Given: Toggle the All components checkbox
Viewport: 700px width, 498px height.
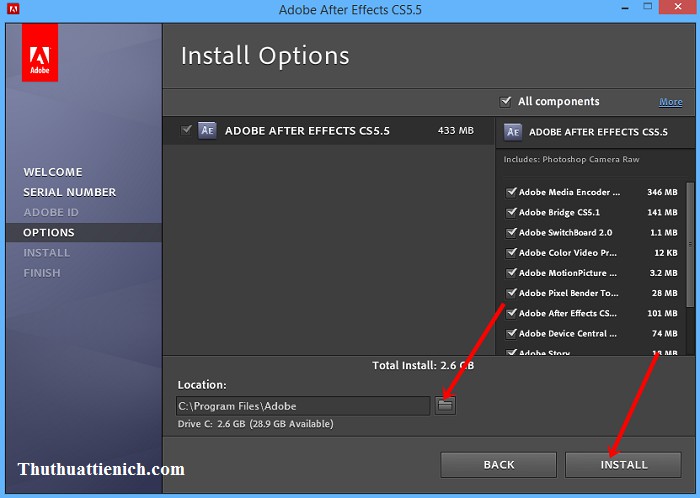Looking at the screenshot, I should click(505, 101).
